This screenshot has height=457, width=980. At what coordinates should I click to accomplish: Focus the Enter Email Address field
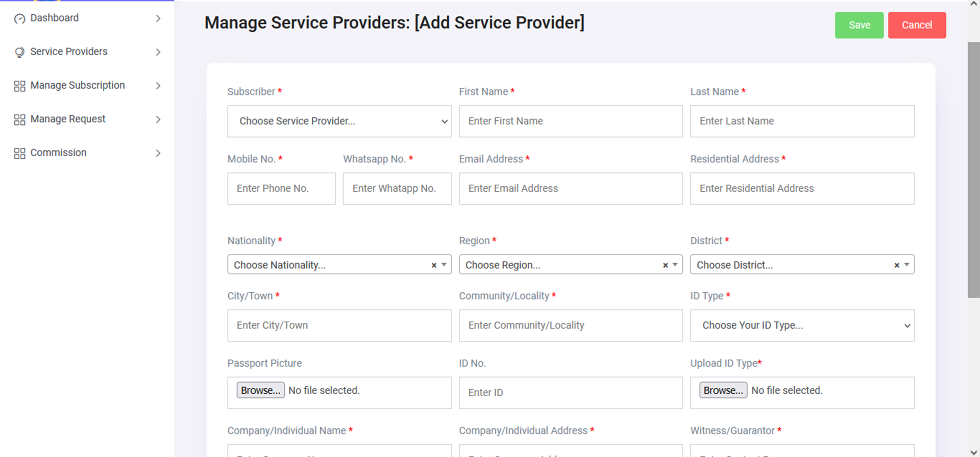[570, 189]
